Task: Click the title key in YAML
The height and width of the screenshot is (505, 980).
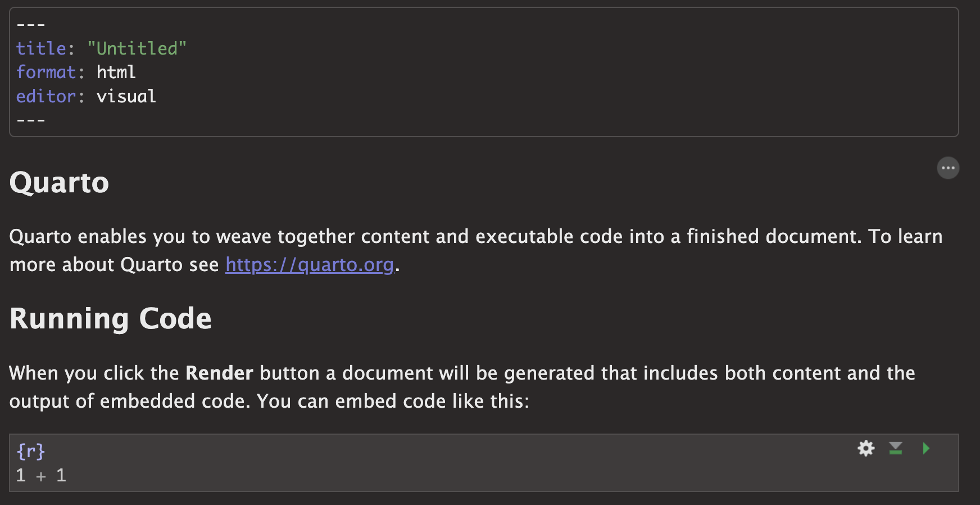Action: pos(41,48)
